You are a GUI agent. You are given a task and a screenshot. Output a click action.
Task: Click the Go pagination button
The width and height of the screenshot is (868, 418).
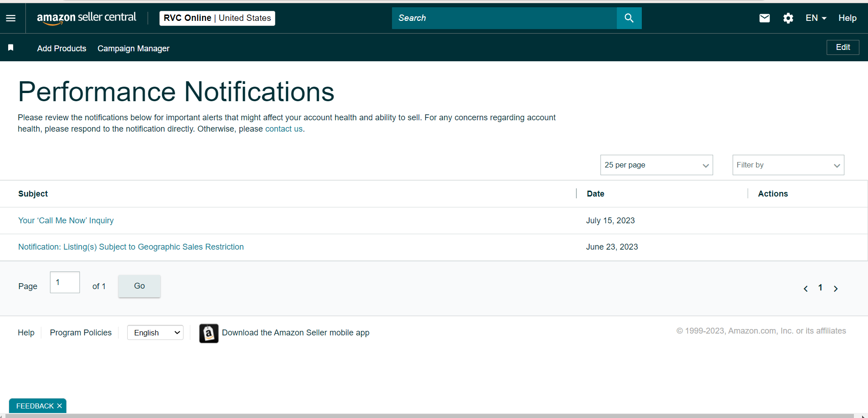139,286
